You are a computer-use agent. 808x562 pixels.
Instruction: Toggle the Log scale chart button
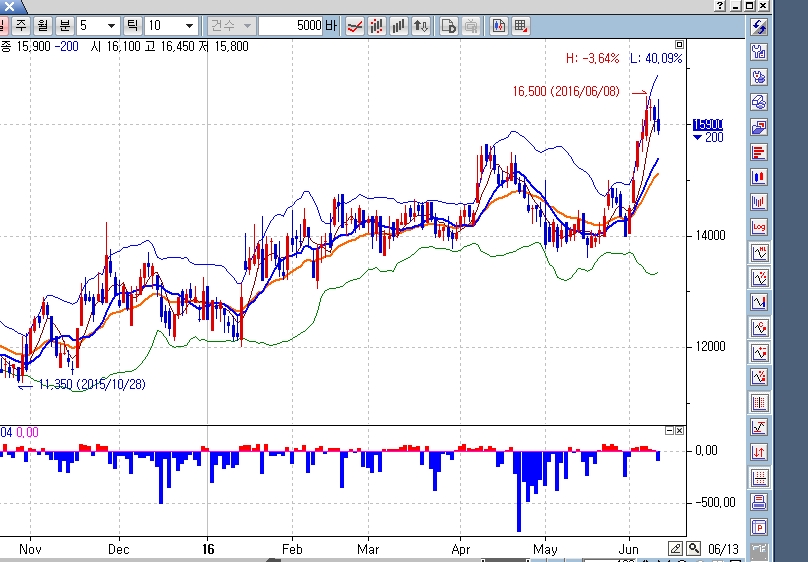coord(759,227)
